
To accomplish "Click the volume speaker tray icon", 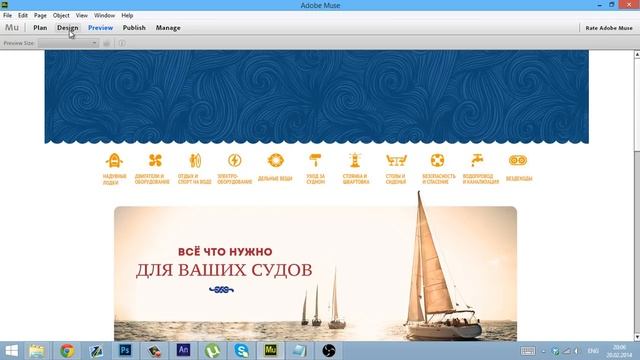I will (x=576, y=351).
